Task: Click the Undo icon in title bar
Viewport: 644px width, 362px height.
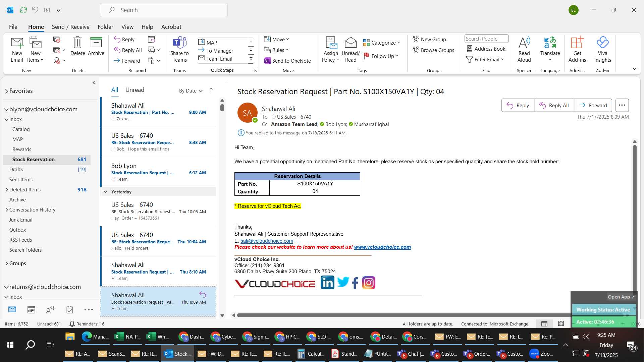Action: point(35,10)
